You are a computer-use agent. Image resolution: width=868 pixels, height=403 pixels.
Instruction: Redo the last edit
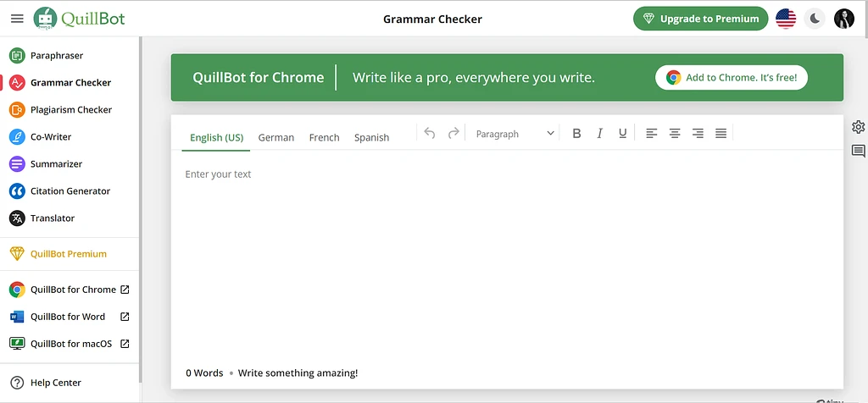453,133
